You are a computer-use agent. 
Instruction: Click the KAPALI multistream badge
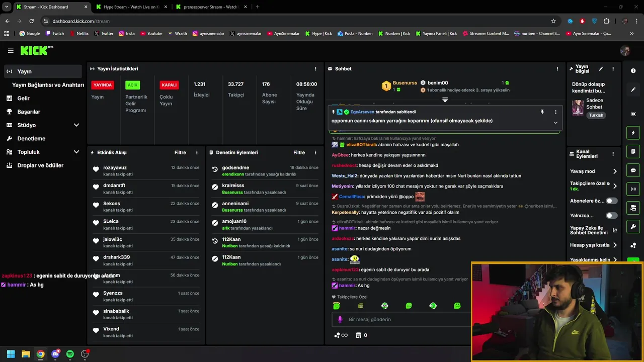click(x=169, y=85)
